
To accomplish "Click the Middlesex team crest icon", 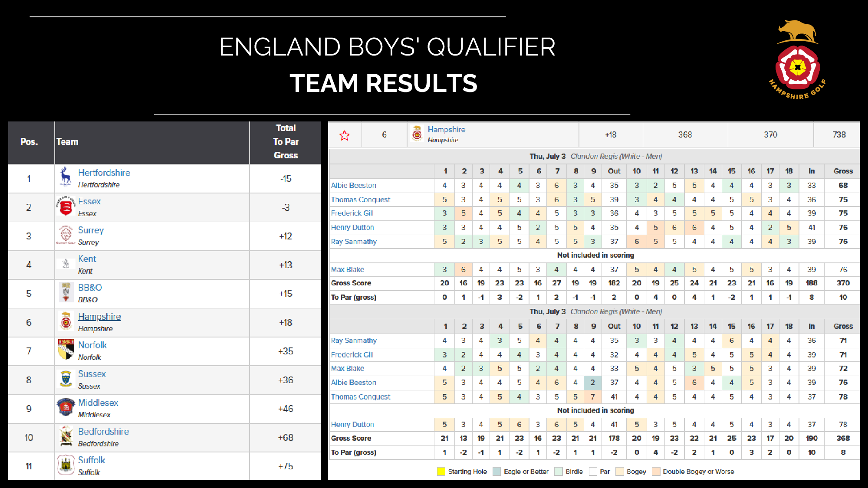I will (66, 408).
